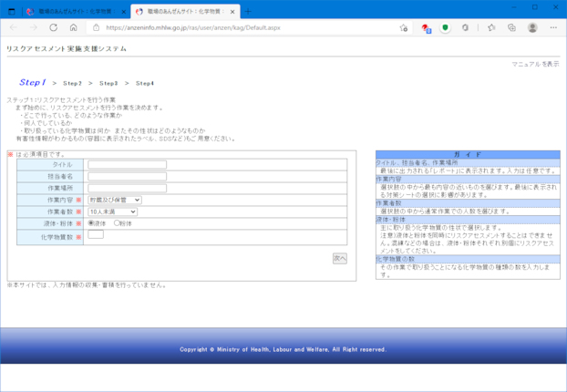
Task: Select the active 職場のあんぜんサイト tab
Action: [184, 12]
